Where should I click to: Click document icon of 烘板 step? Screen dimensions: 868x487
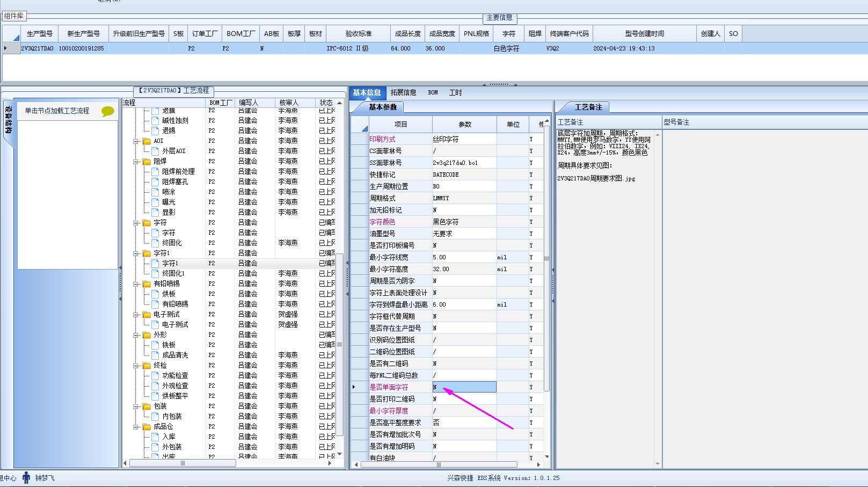point(155,294)
